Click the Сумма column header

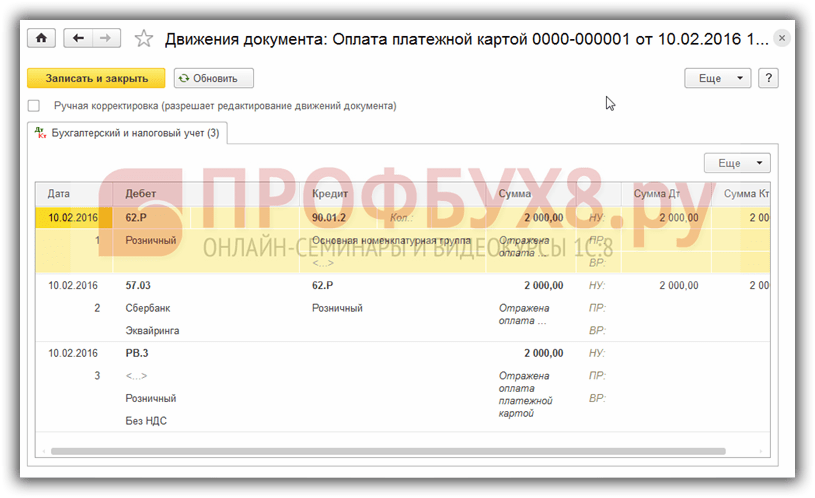pyautogui.click(x=515, y=193)
